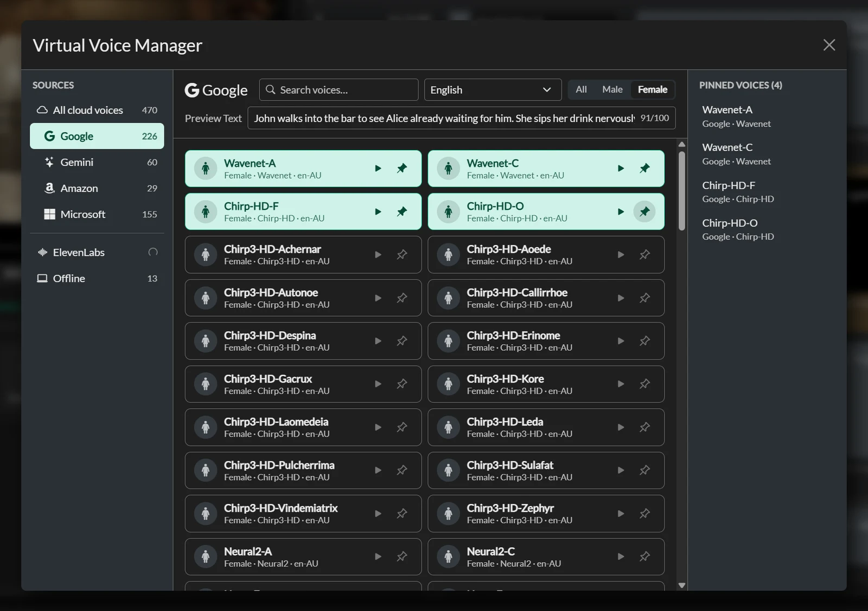Unpin the Wavenet-A voice
This screenshot has height=611, width=868.
pos(402,169)
